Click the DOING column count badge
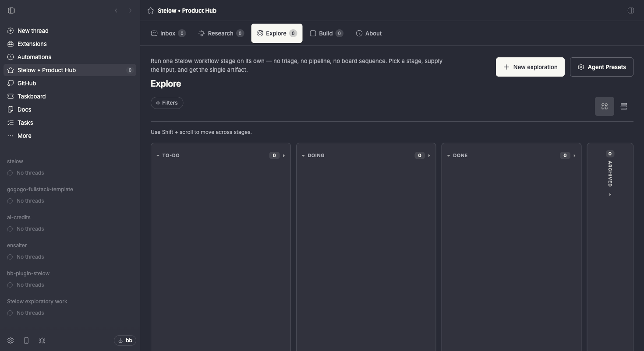Screen dimensions: 644x351 pyautogui.click(x=420, y=155)
